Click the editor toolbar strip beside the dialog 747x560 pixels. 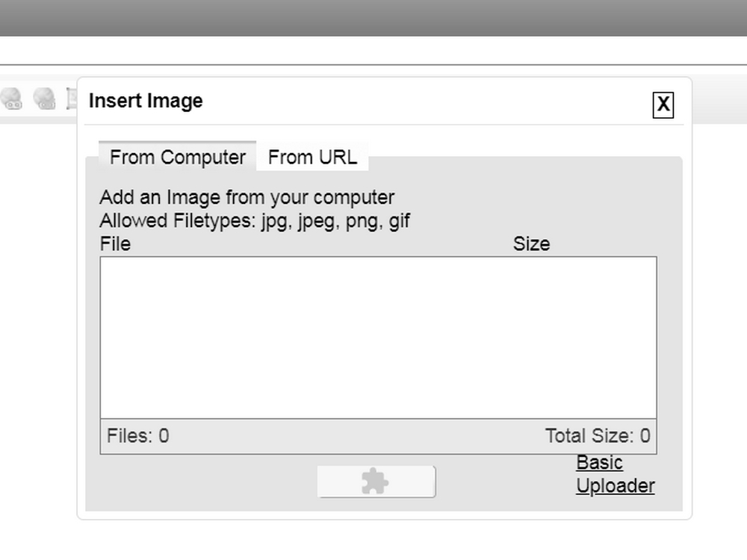[719, 99]
